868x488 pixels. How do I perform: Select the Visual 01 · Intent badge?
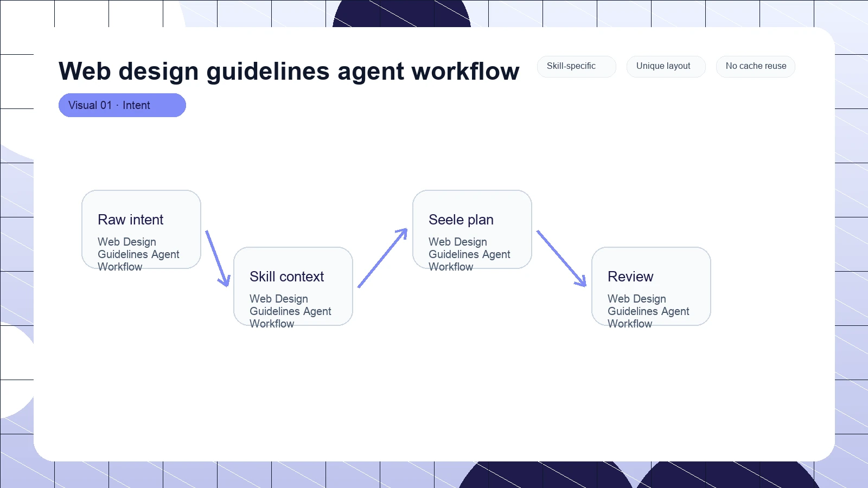pyautogui.click(x=122, y=105)
